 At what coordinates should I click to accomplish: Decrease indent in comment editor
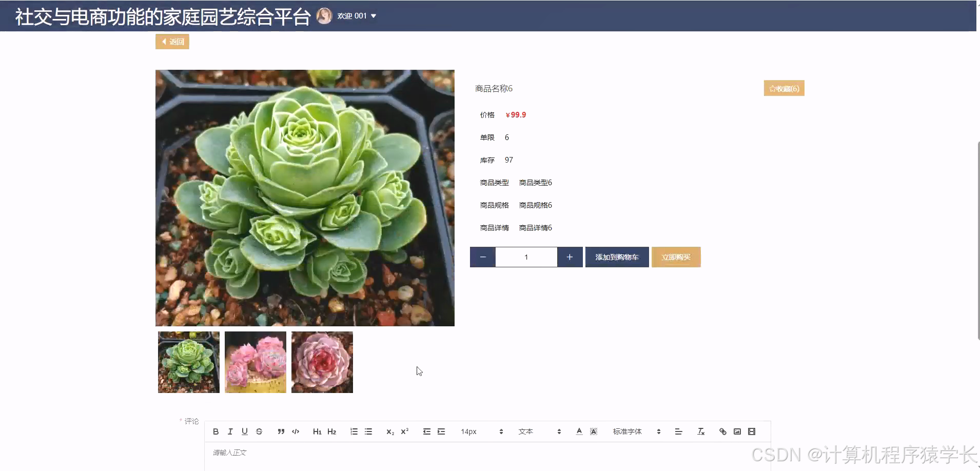426,431
